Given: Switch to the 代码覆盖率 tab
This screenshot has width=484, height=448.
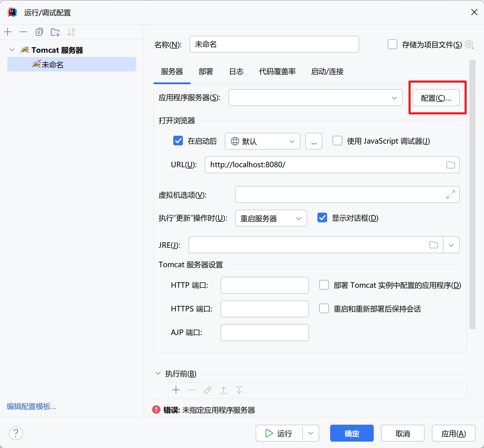Looking at the screenshot, I should [x=277, y=71].
